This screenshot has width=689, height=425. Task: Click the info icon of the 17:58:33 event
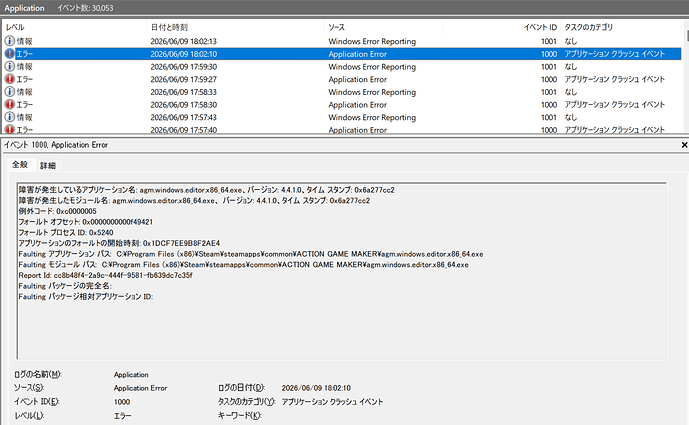(x=9, y=92)
